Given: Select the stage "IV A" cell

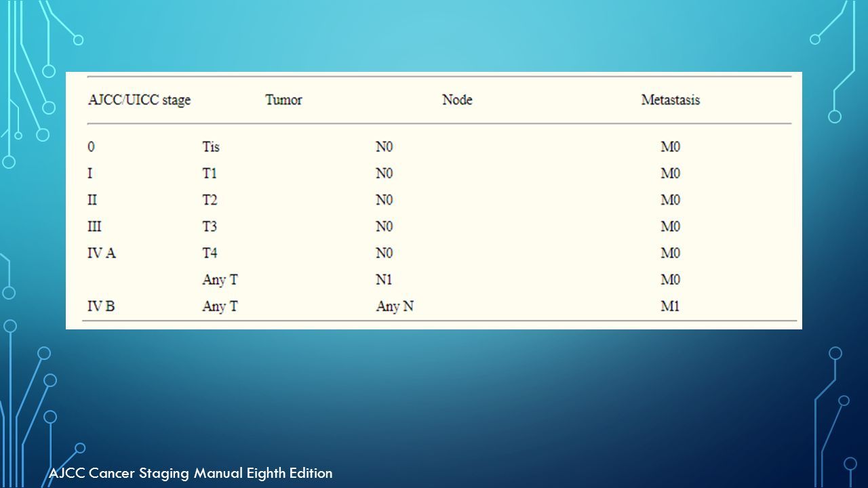Looking at the screenshot, I should [102, 253].
